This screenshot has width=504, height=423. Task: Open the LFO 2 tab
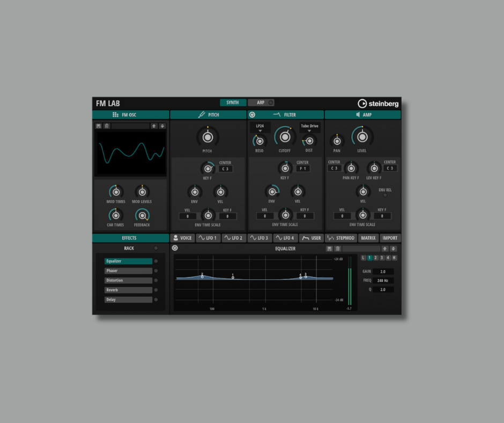234,238
